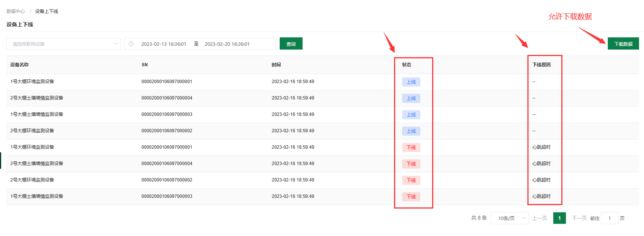Click 2号大棚环境监测设备 in the fourth row
The image size is (644, 236).
point(32,131)
